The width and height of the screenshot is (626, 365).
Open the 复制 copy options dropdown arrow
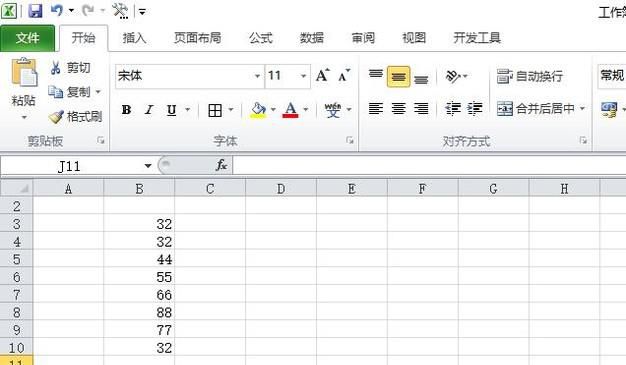tap(98, 92)
